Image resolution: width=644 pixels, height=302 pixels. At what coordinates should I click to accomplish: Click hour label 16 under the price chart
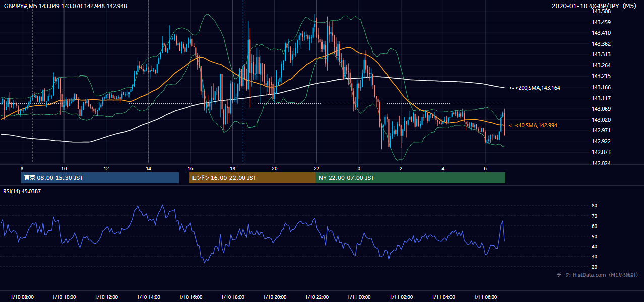click(190, 168)
